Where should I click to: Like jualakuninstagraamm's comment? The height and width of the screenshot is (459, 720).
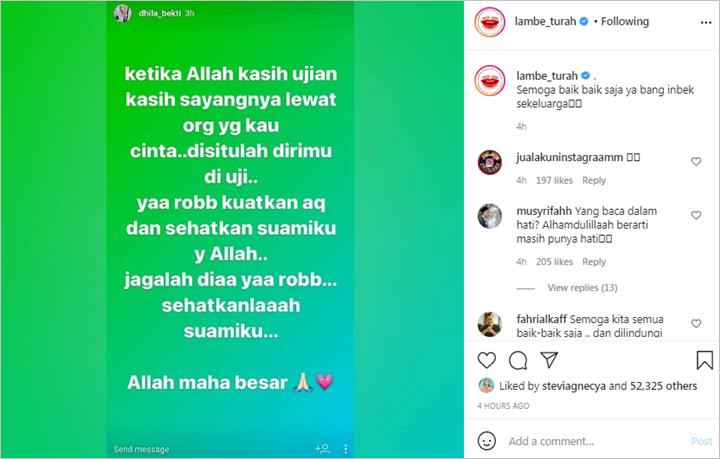tap(696, 162)
